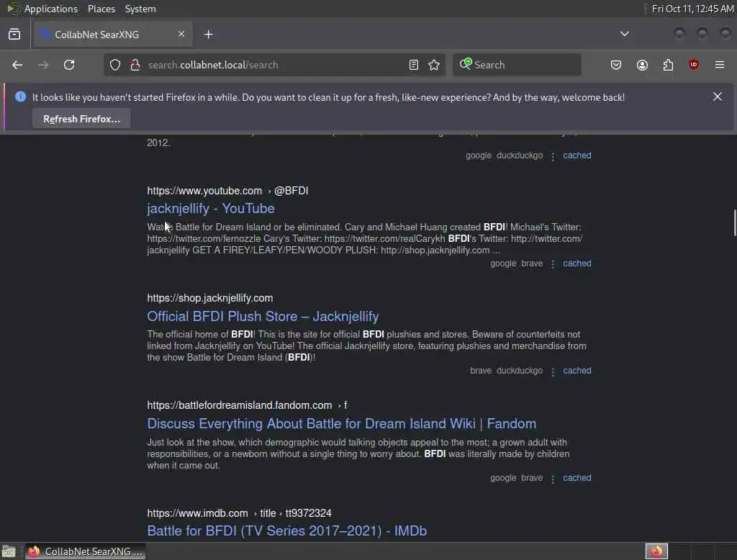The height and width of the screenshot is (560, 737).
Task: Click the info icon in notification bar
Action: point(20,97)
